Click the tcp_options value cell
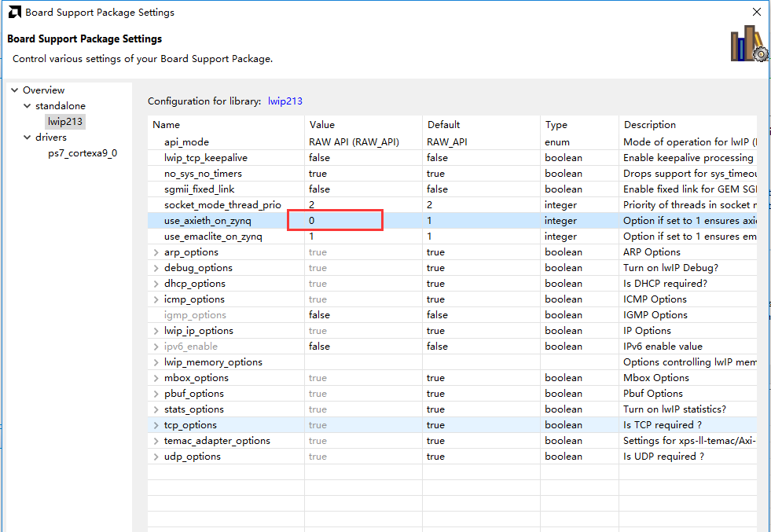This screenshot has height=532, width=771. pos(363,425)
